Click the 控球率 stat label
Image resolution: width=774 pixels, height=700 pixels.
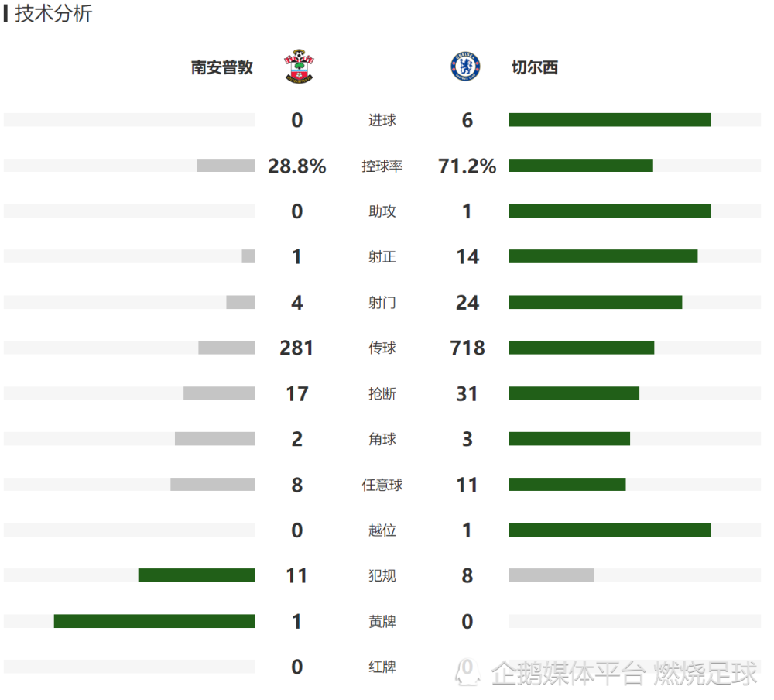[x=382, y=166]
